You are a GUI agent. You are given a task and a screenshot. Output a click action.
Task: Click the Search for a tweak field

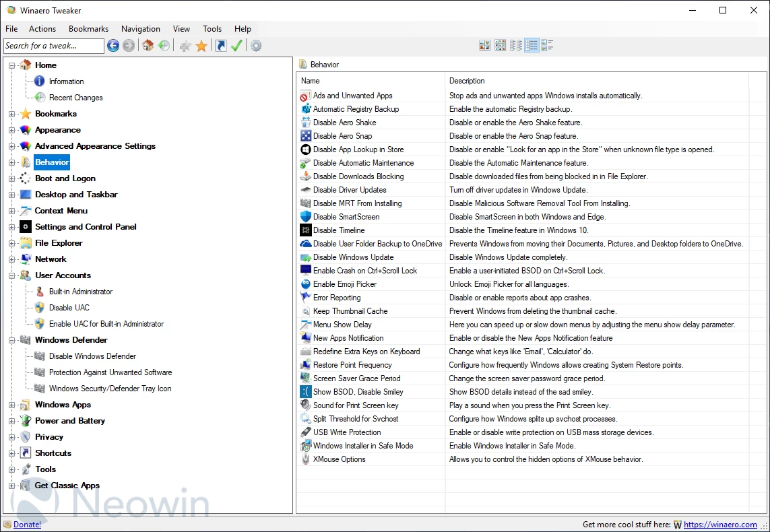[x=54, y=46]
